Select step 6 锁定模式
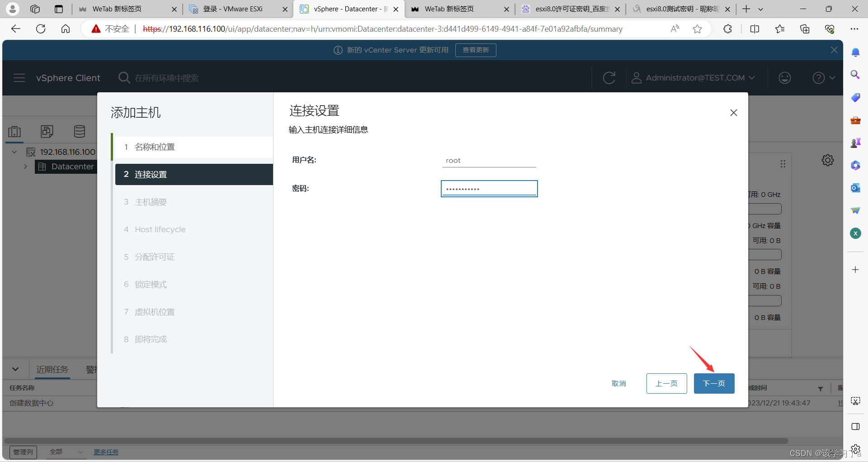 [x=194, y=284]
